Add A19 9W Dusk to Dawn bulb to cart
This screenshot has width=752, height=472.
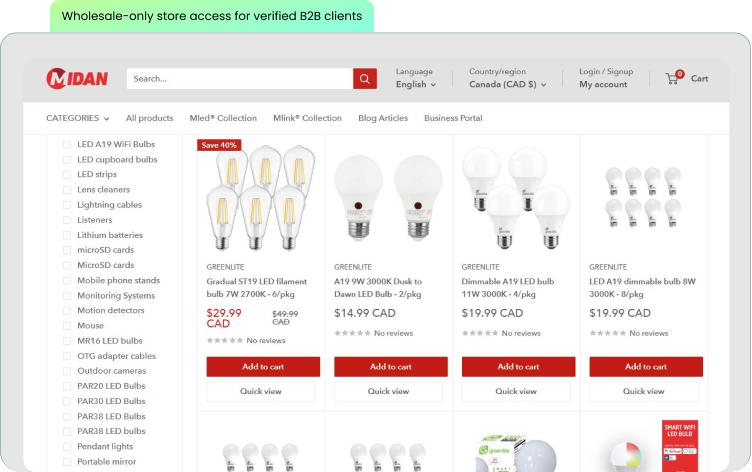(x=390, y=366)
